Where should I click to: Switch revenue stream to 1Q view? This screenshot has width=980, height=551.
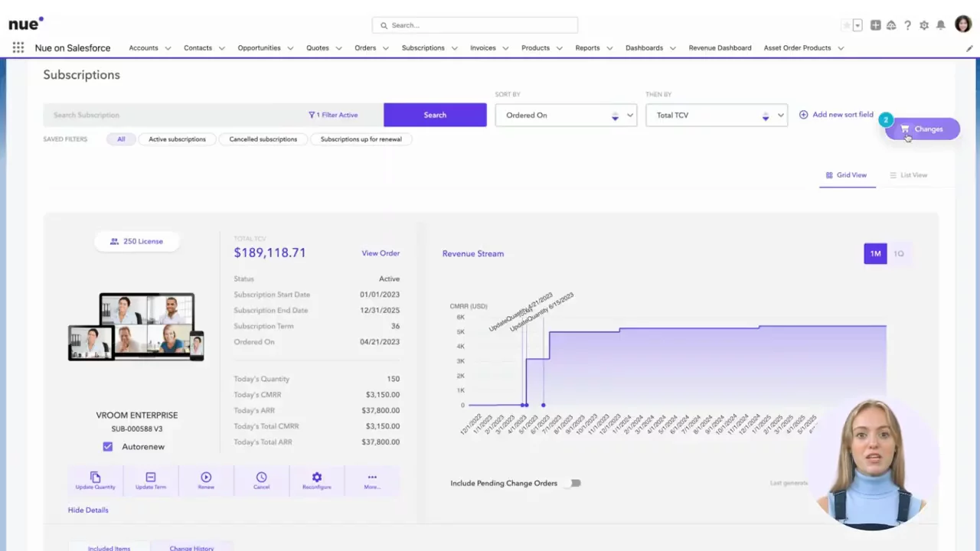pyautogui.click(x=899, y=253)
